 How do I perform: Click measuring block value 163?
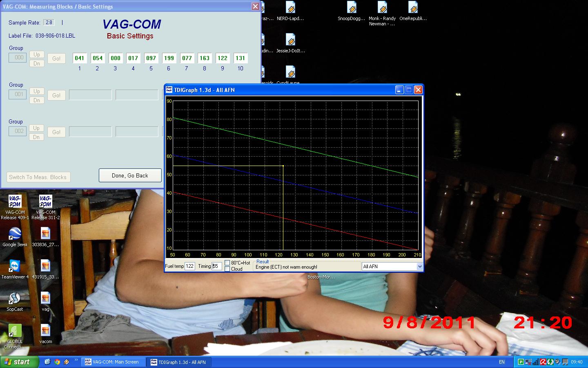[205, 58]
